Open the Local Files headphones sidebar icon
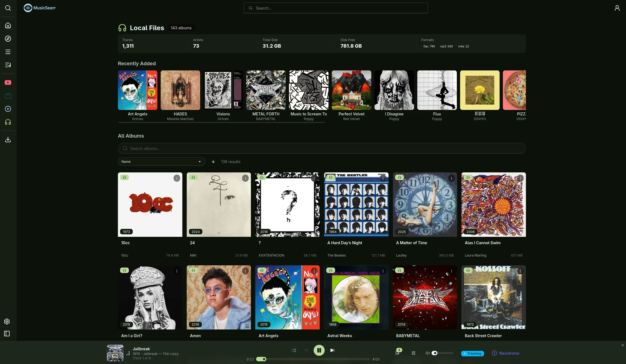This screenshot has width=626, height=364. coord(8,122)
